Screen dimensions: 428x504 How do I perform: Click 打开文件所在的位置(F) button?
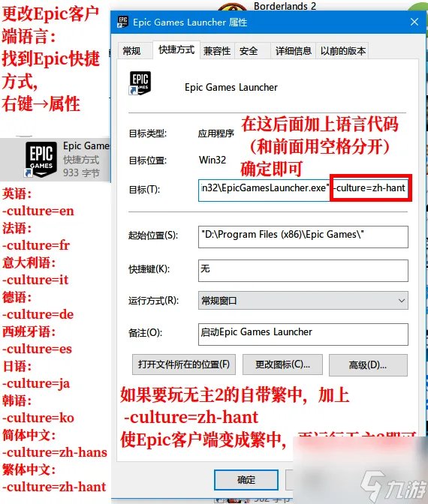pyautogui.click(x=184, y=364)
